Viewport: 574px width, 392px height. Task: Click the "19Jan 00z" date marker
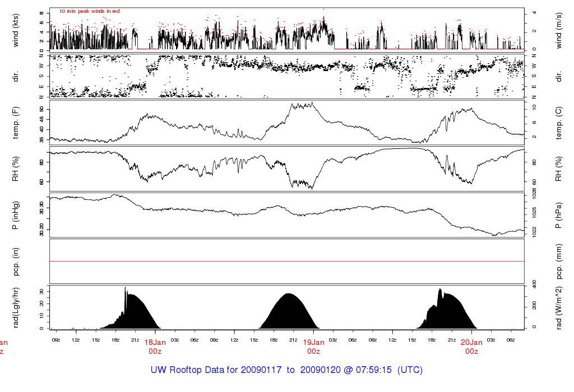[x=313, y=347]
